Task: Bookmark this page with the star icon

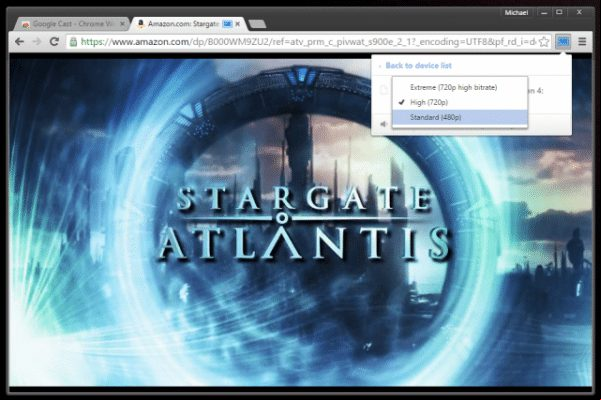Action: pyautogui.click(x=544, y=41)
